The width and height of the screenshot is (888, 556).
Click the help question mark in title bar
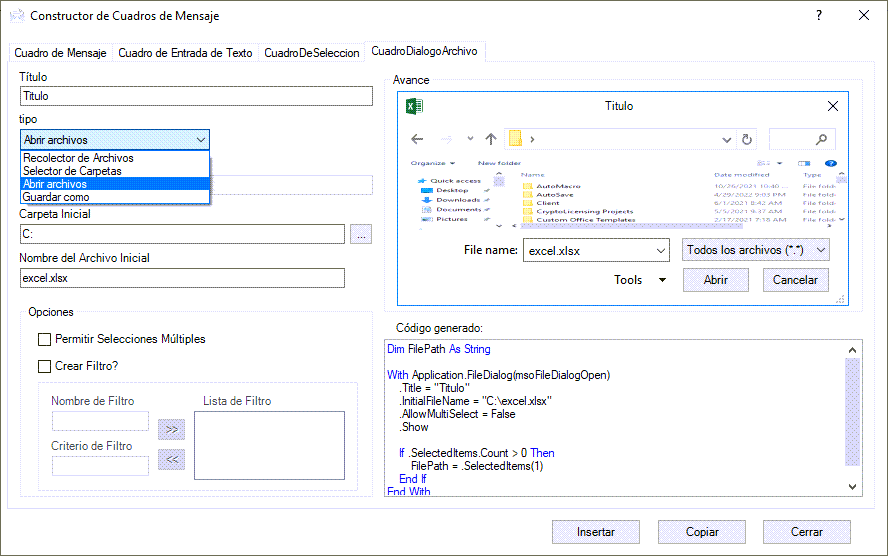[819, 15]
